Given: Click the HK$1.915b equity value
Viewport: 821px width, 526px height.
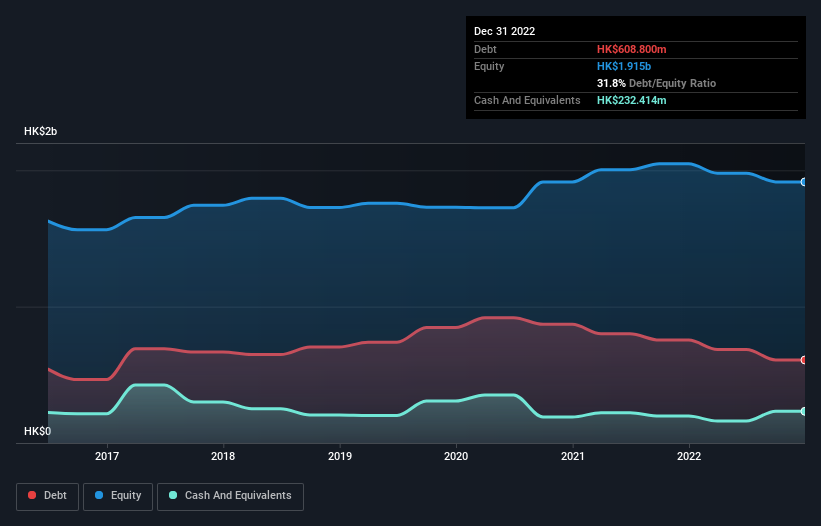Looking at the screenshot, I should 624,66.
